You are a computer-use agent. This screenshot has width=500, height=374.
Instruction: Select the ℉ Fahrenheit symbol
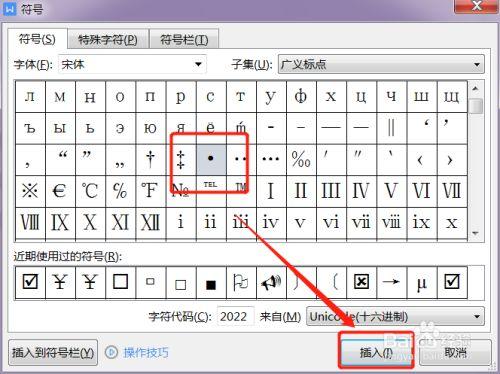(x=150, y=191)
